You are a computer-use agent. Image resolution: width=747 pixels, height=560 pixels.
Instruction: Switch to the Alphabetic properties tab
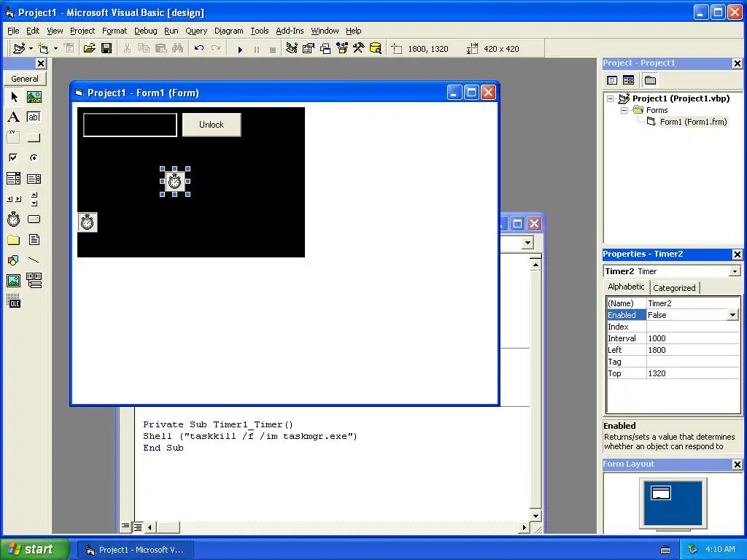coord(626,287)
